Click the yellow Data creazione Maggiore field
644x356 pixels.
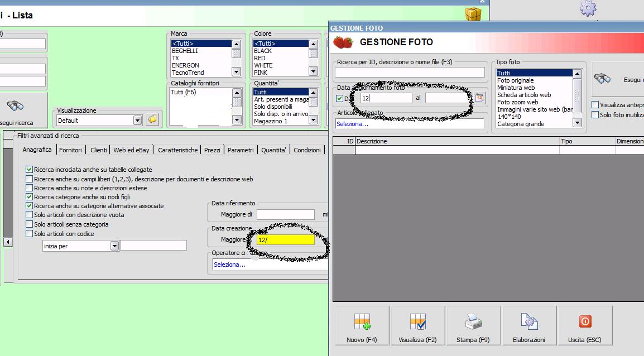[285, 240]
